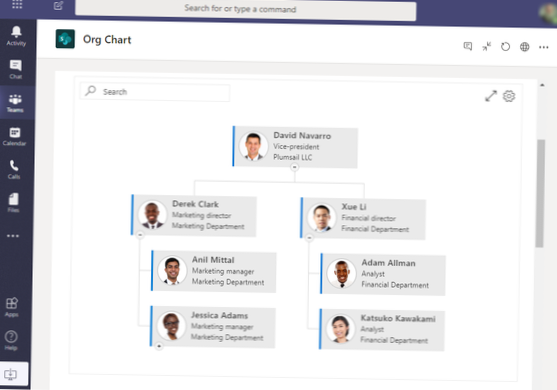Open the tab in website globe icon

(525, 47)
